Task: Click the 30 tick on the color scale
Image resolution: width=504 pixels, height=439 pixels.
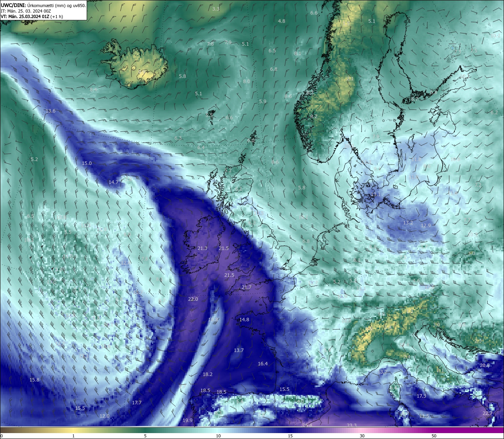Action: (362, 436)
